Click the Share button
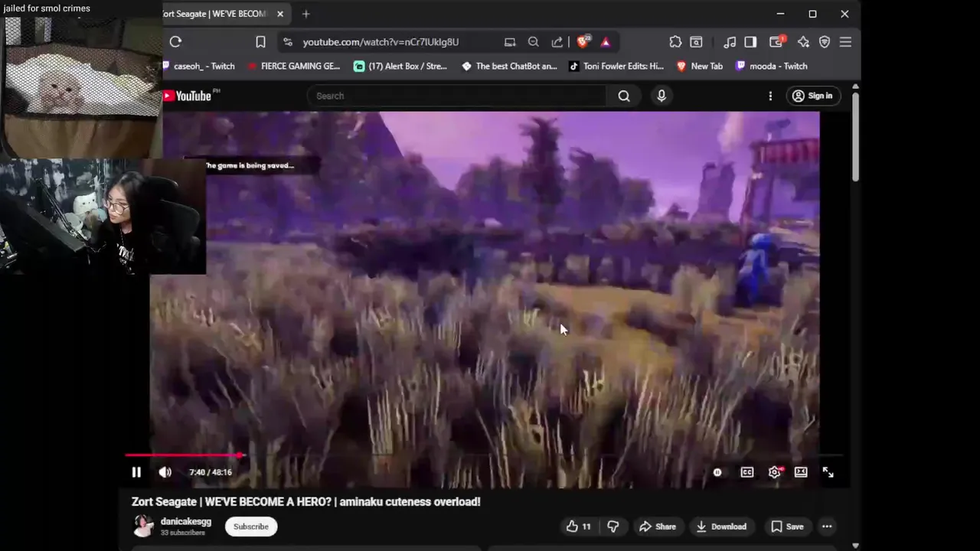This screenshot has height=551, width=980. 658,527
